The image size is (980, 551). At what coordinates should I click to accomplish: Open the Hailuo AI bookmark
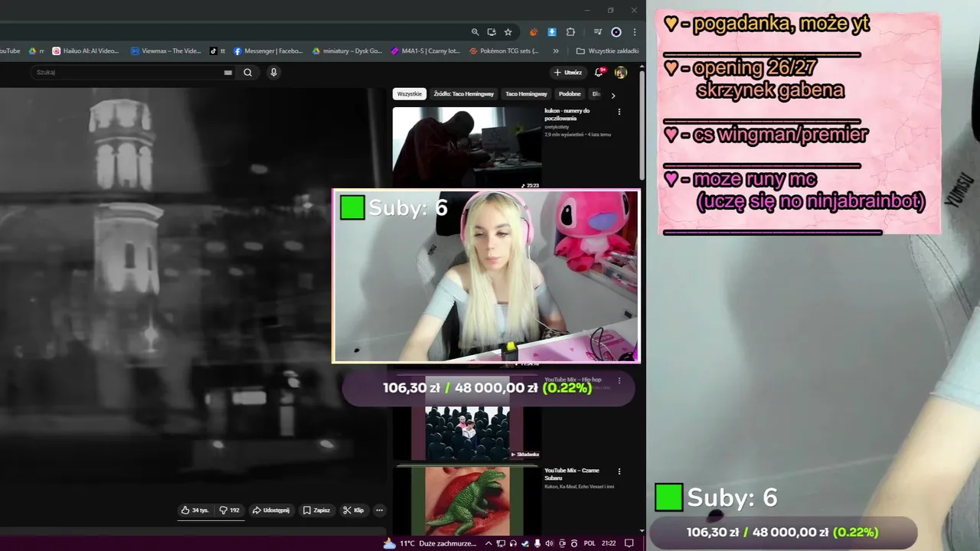tap(86, 51)
